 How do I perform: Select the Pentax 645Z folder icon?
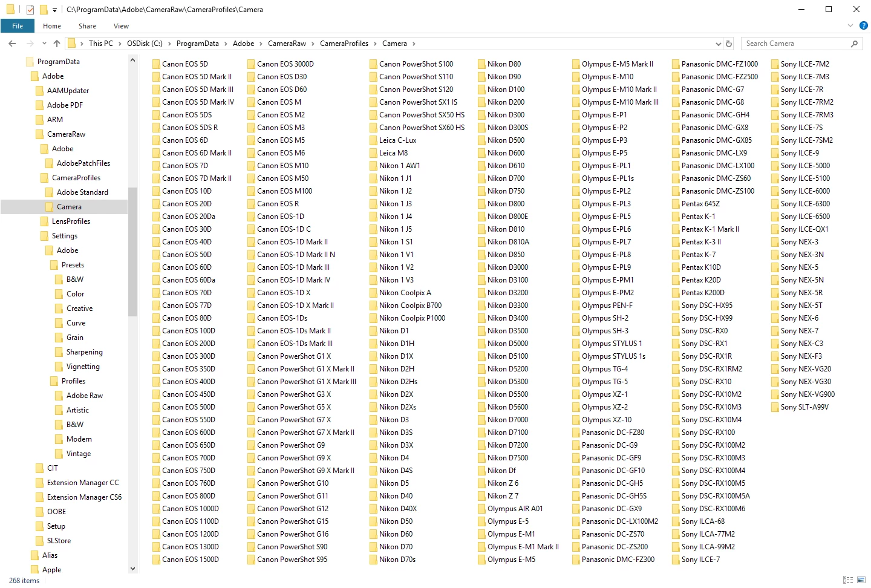pos(676,204)
